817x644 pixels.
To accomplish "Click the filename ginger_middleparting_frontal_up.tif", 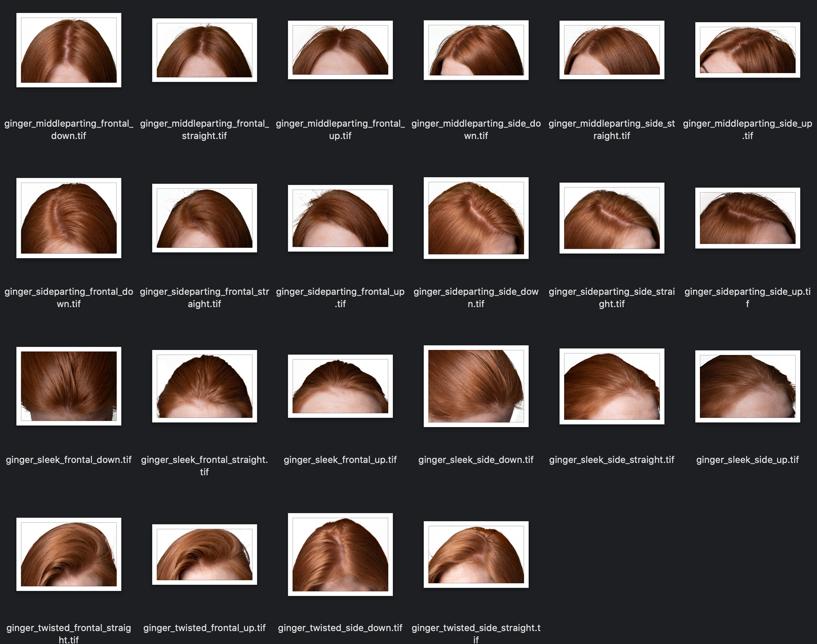I will (x=340, y=129).
